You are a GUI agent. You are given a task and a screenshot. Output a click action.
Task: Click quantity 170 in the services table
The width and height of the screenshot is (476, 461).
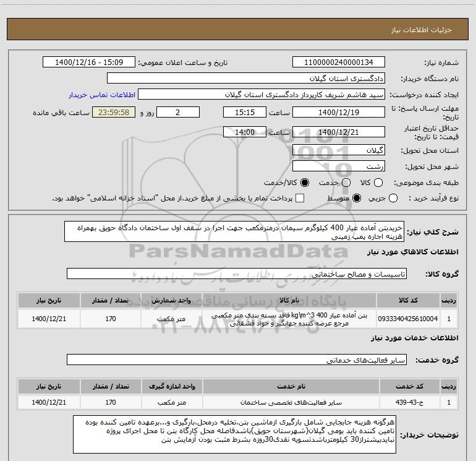tap(111, 402)
